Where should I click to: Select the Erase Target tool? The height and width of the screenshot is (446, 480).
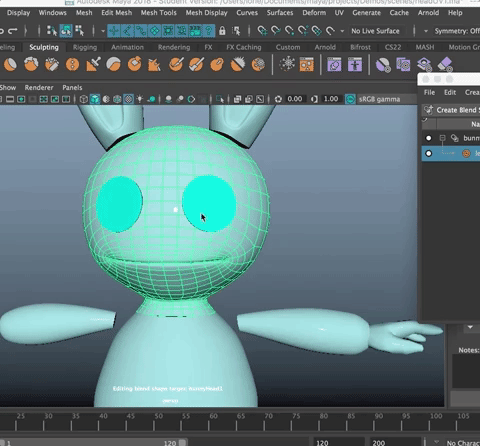click(445, 64)
